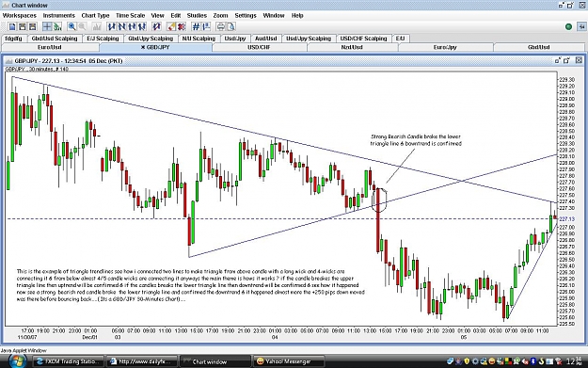Select the second of four blue line-drawing tools
The height and width of the screenshot is (368, 588).
coord(121,26)
